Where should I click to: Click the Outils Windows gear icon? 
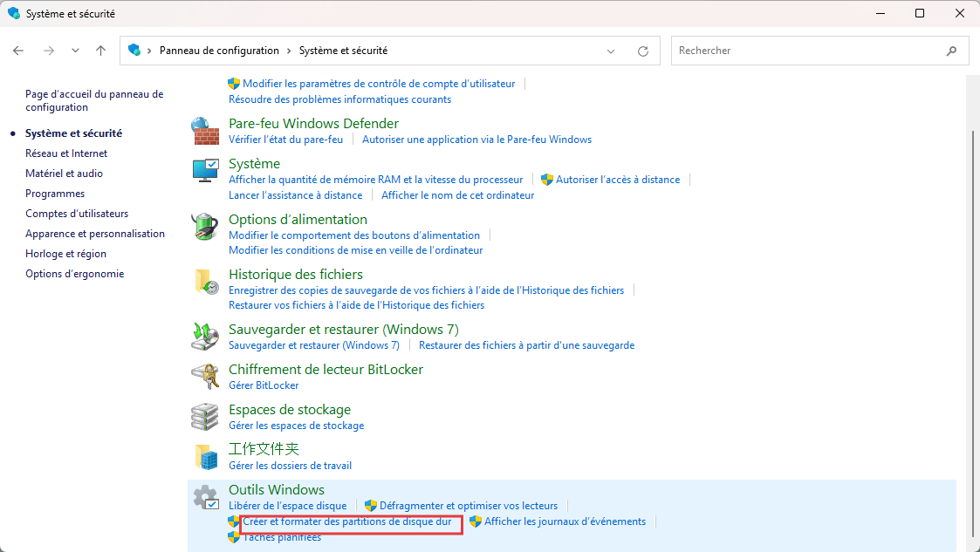click(x=204, y=496)
